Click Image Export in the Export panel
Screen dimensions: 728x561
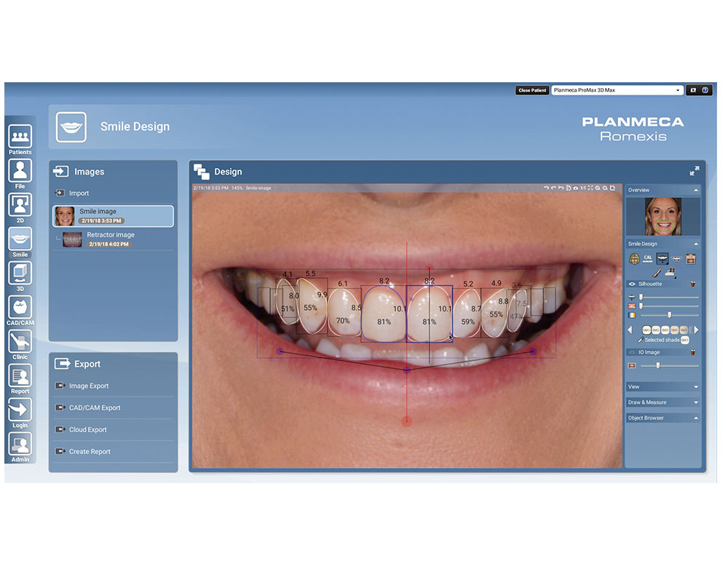87,386
